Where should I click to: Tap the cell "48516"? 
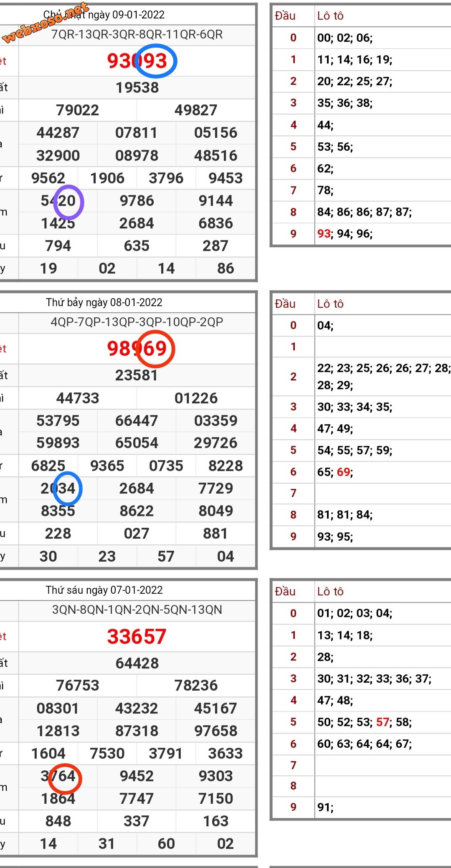point(215,156)
